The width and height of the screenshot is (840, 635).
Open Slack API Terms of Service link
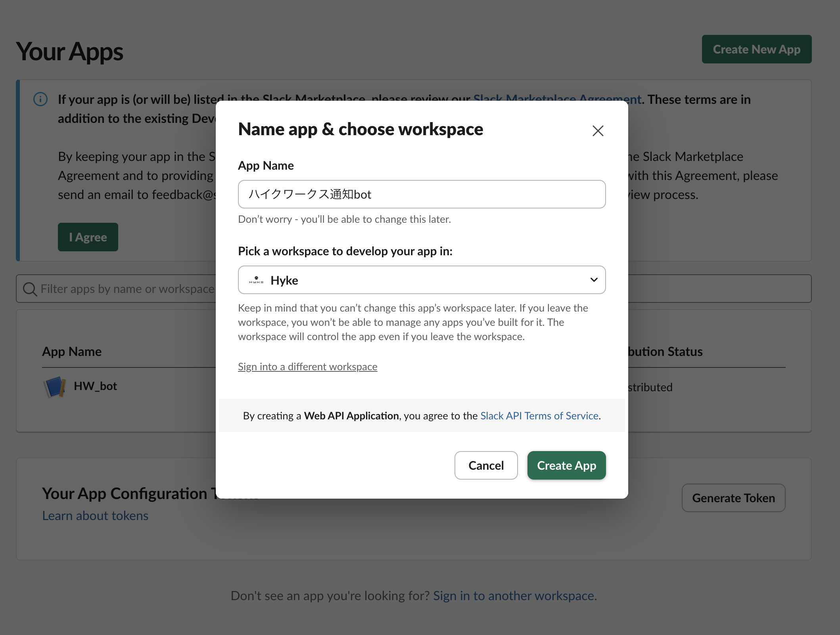pos(539,415)
